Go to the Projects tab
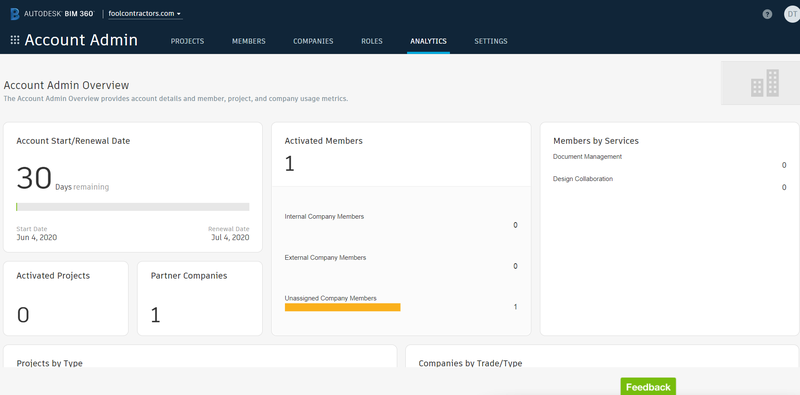This screenshot has width=800, height=395. coord(187,41)
